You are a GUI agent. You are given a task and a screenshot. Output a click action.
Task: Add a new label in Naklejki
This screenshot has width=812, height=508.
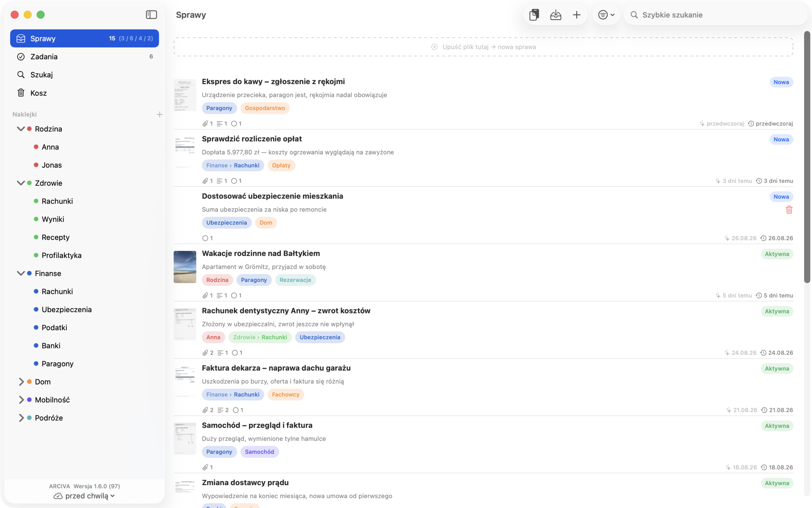click(x=159, y=115)
